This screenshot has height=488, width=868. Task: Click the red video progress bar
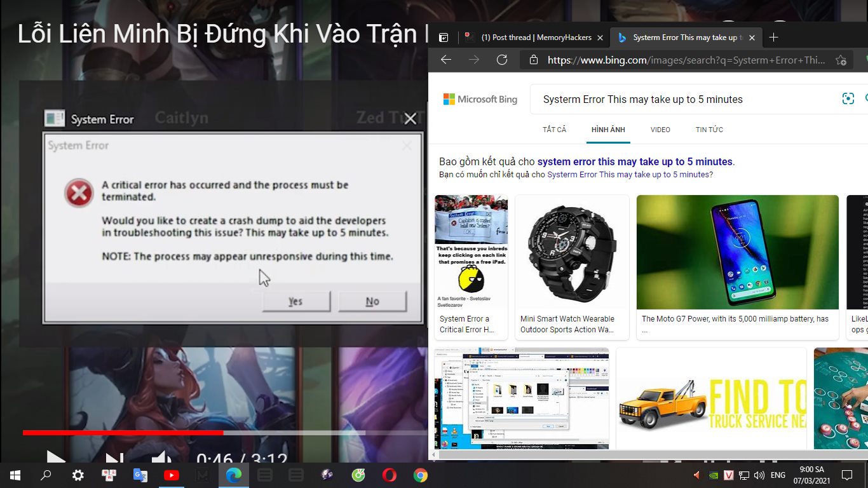[123, 433]
